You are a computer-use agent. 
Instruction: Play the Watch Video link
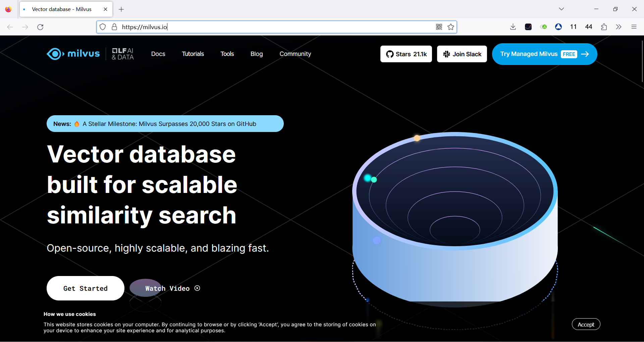pyautogui.click(x=173, y=288)
